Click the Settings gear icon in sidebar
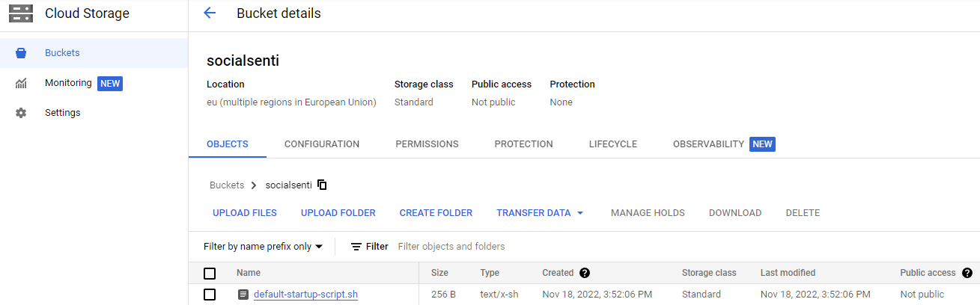The width and height of the screenshot is (980, 305). coord(21,113)
